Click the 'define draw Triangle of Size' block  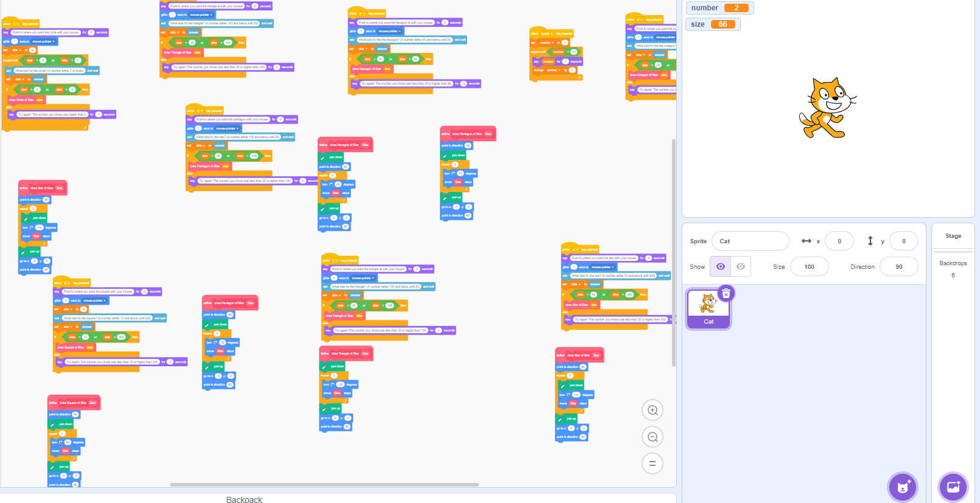[346, 353]
